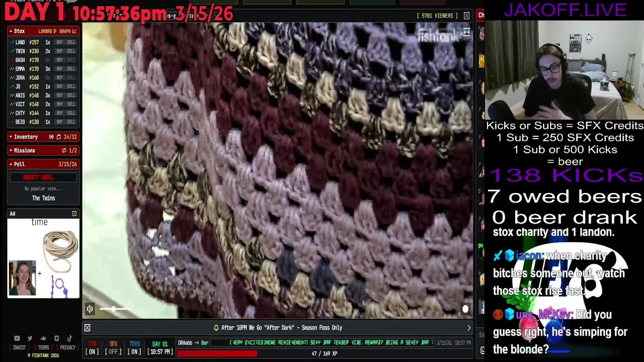
Task: Sell LAND stock
Action: 71,42
